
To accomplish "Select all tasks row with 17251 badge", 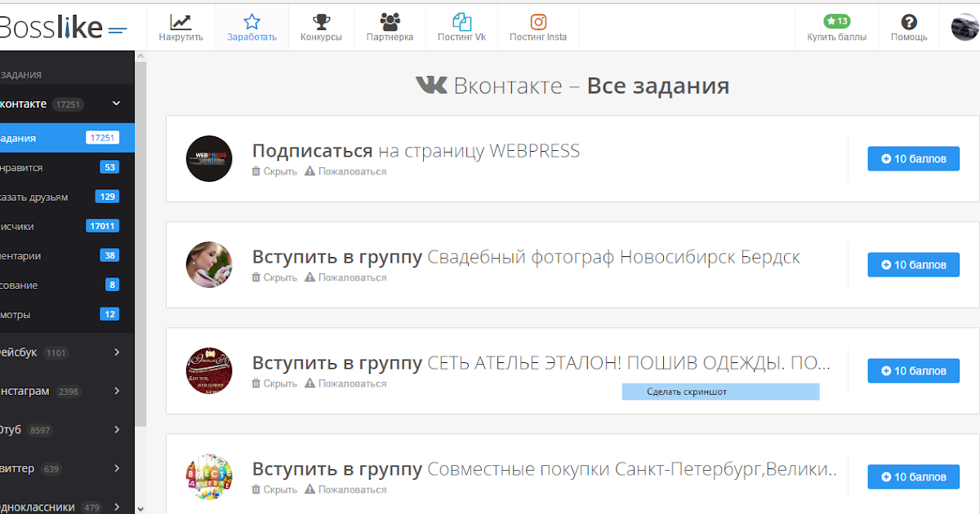I will coord(67,138).
